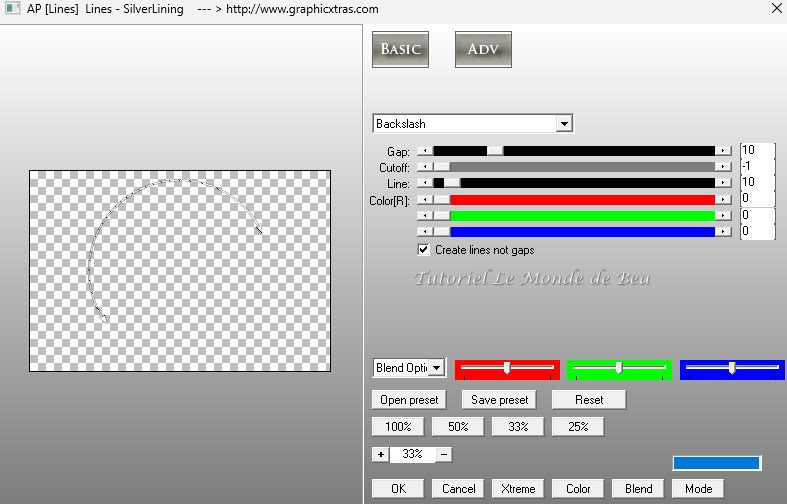Confirm with the OK button
The image size is (787, 504).
(398, 488)
